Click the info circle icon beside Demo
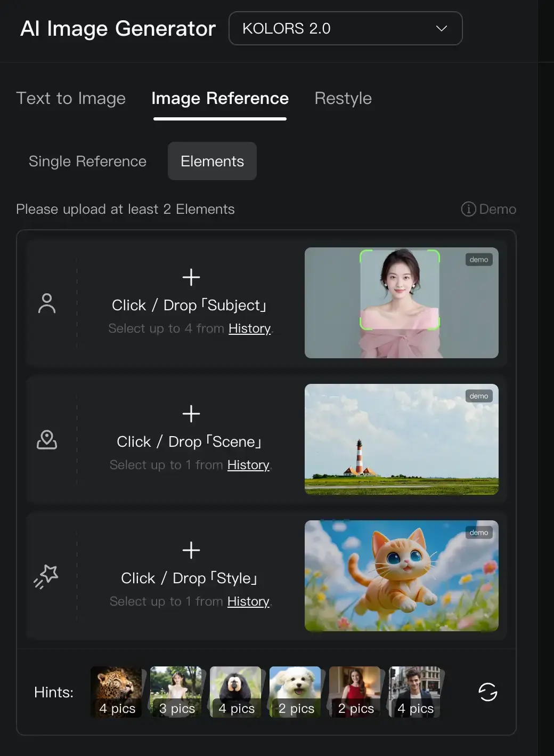554x756 pixels. click(468, 209)
